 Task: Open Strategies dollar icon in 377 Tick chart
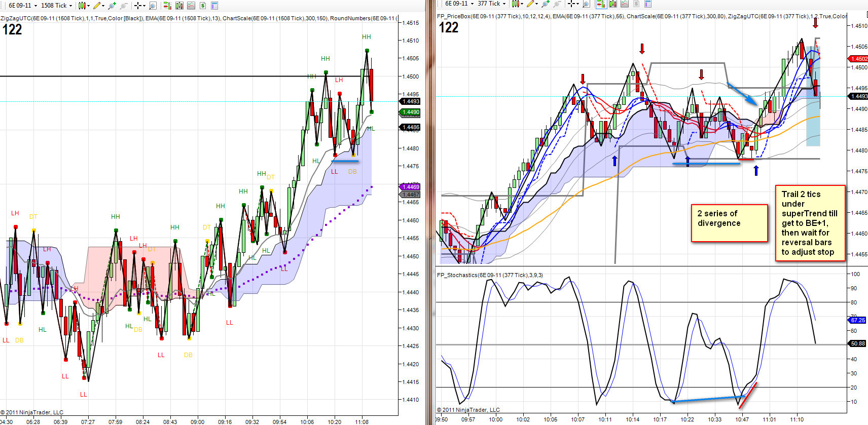(x=636, y=4)
